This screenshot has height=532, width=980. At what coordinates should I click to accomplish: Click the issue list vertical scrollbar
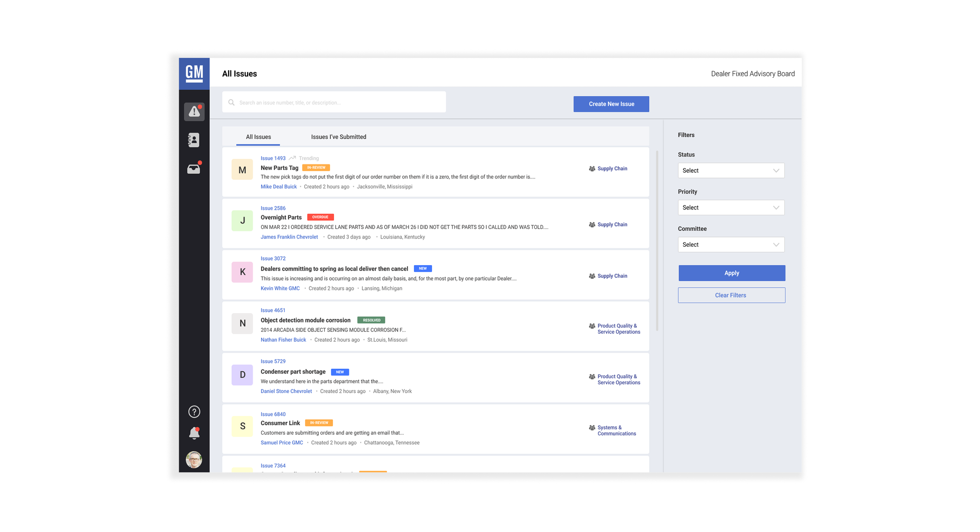click(x=657, y=240)
